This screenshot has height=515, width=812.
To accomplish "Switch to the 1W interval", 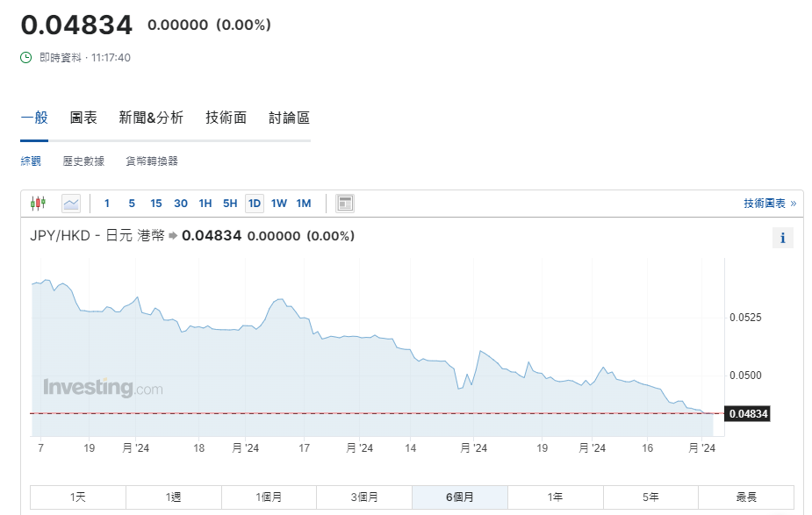I will 279,204.
